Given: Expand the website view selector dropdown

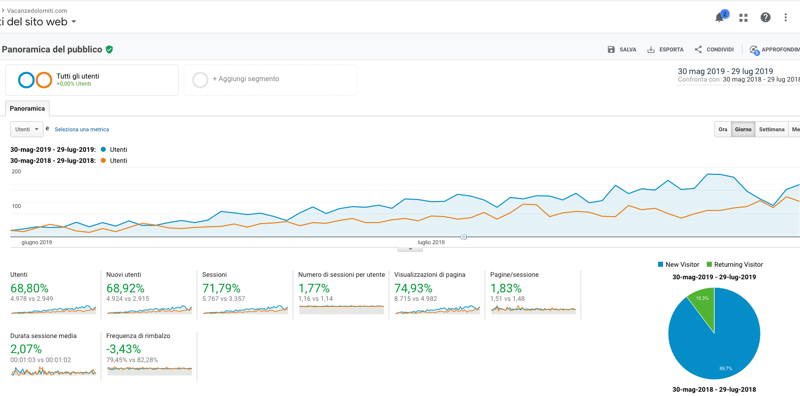Looking at the screenshot, I should point(74,21).
